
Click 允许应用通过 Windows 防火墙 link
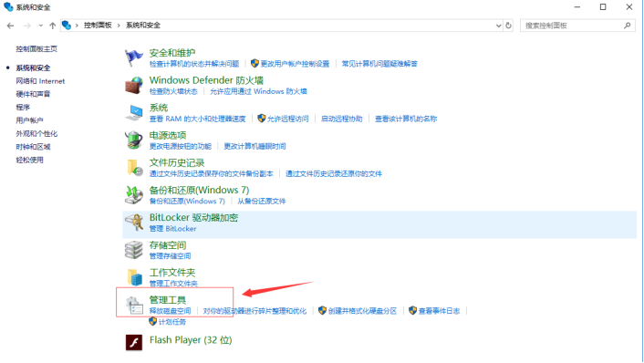[258, 91]
